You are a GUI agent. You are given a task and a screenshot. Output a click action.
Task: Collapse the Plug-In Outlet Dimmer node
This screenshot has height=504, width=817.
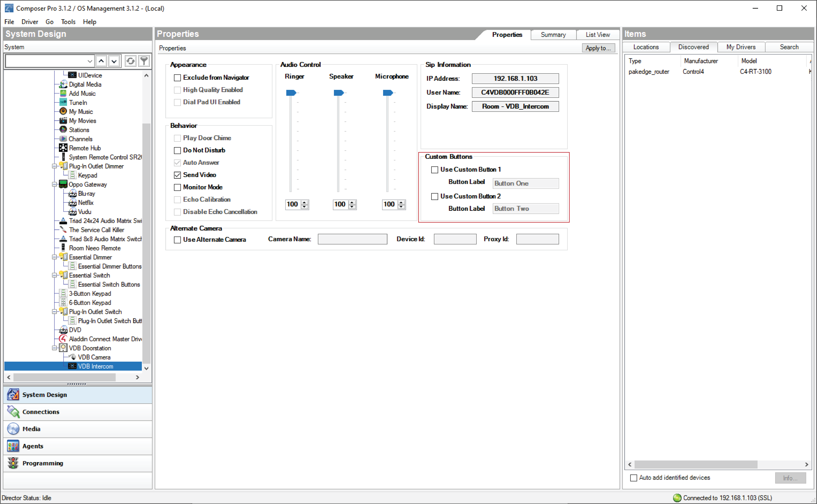click(54, 166)
